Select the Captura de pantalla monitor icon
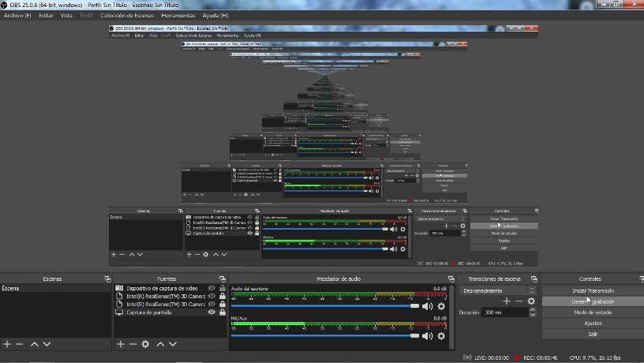 (119, 312)
